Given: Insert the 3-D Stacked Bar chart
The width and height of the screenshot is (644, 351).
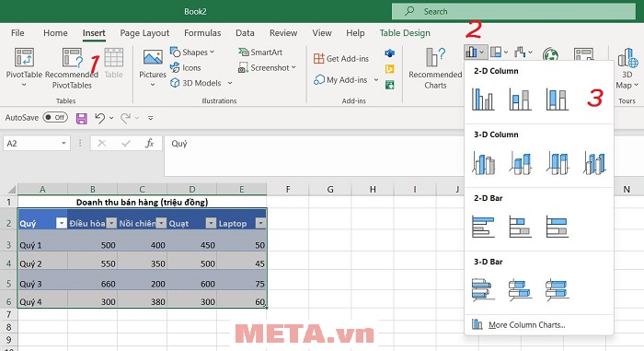Looking at the screenshot, I should (x=520, y=289).
